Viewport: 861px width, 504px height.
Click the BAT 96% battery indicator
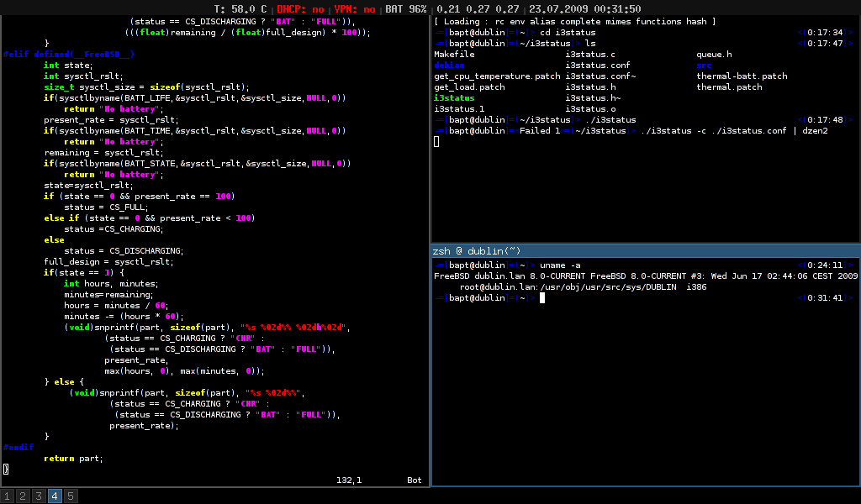coord(406,8)
